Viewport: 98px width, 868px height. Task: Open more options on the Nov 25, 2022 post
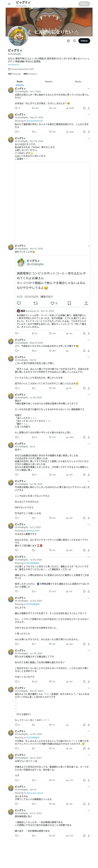coord(89,138)
